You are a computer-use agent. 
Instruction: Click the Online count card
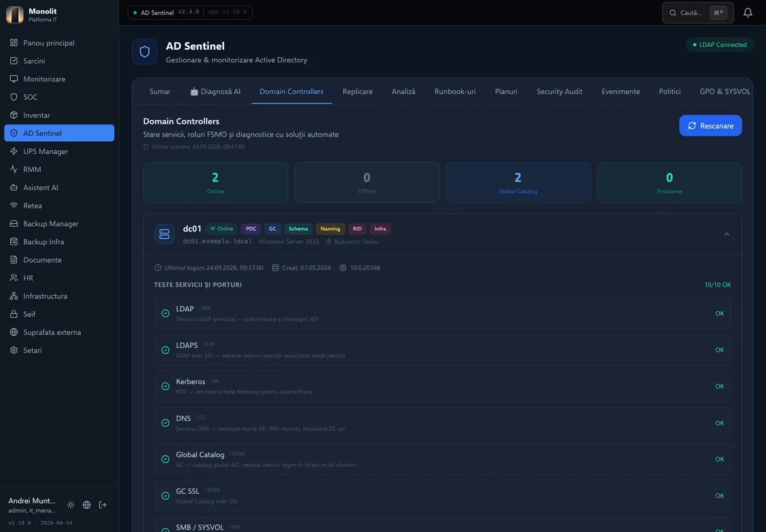(x=215, y=183)
